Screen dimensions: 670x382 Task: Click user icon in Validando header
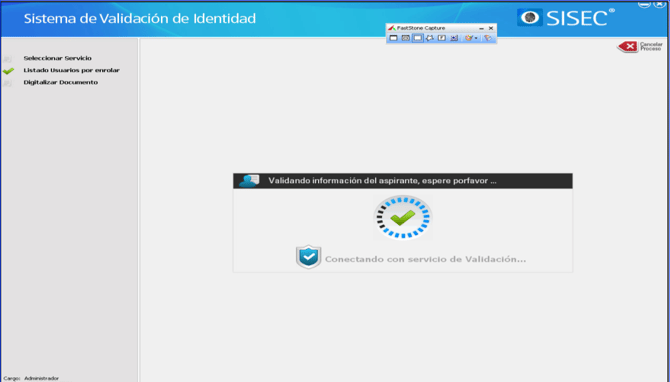249,181
